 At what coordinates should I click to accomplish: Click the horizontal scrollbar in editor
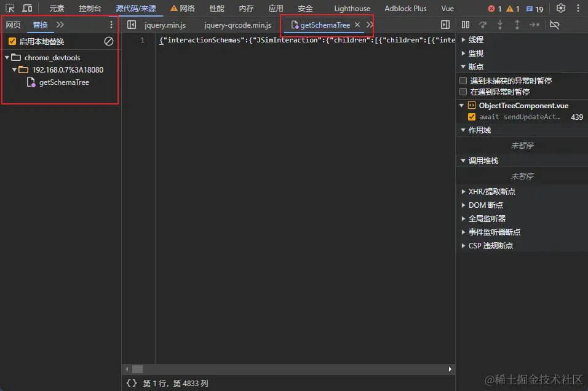click(x=137, y=369)
